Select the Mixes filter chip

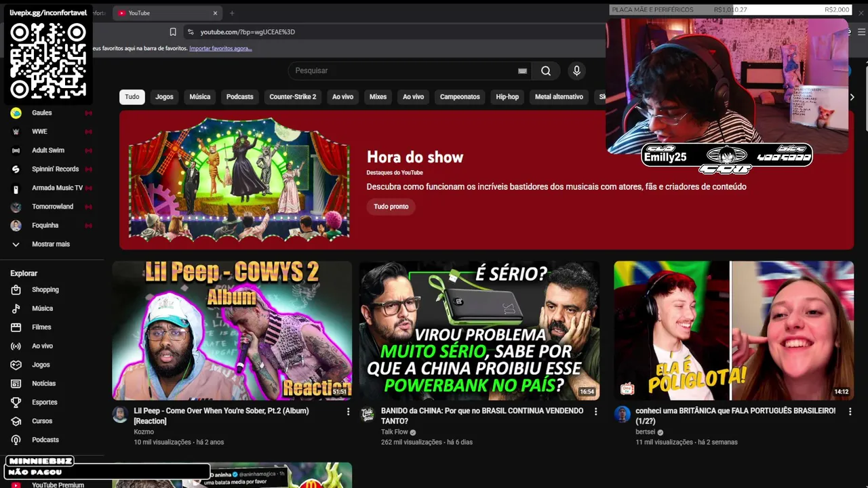pyautogui.click(x=378, y=97)
